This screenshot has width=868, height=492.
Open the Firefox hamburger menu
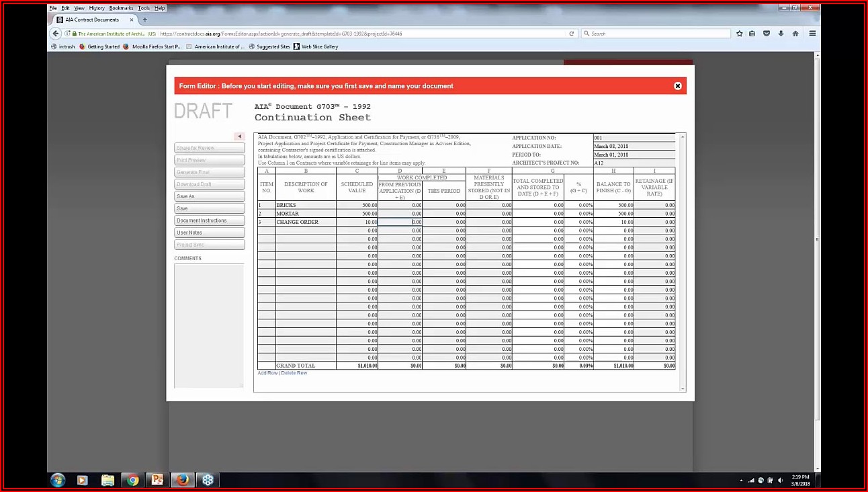(812, 34)
